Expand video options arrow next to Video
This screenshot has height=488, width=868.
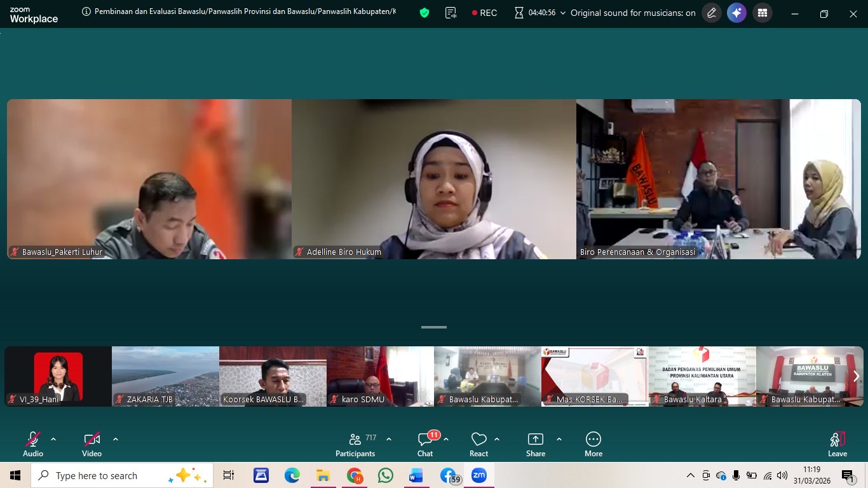click(116, 439)
